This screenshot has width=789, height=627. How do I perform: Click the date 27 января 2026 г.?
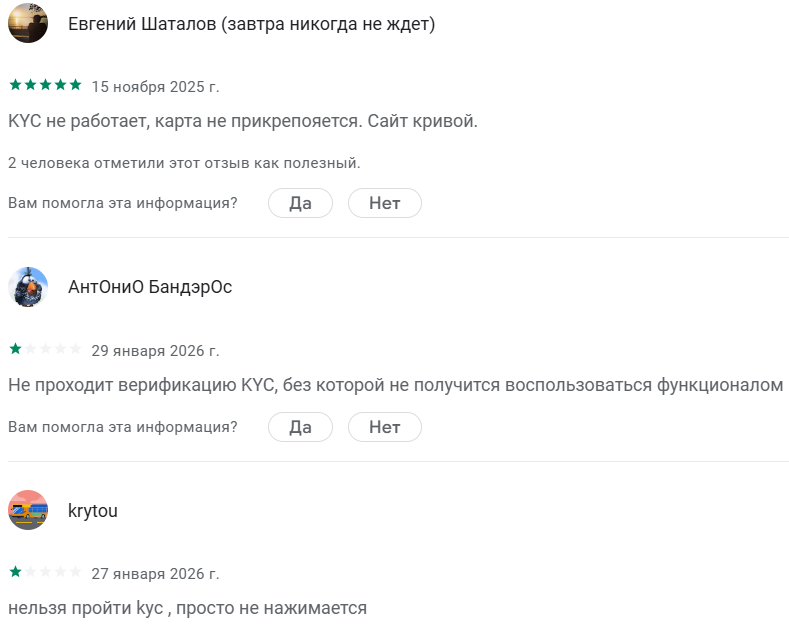point(155,573)
